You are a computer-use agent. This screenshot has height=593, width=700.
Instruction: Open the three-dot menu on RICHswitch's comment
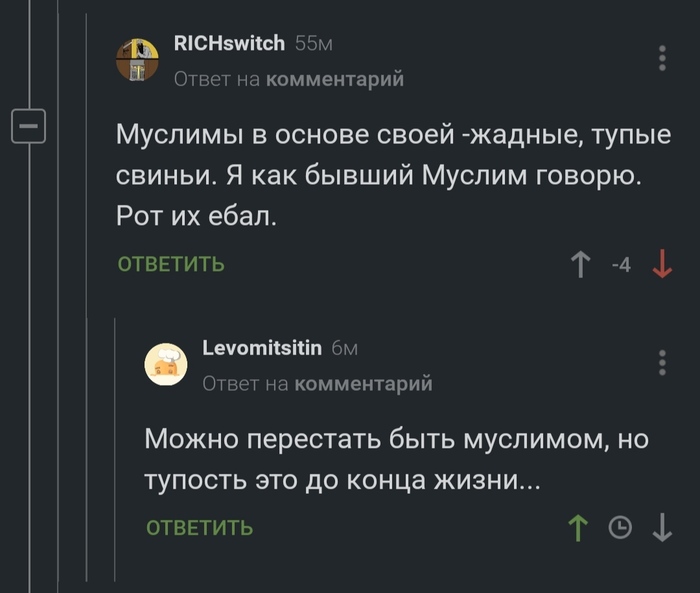(662, 58)
